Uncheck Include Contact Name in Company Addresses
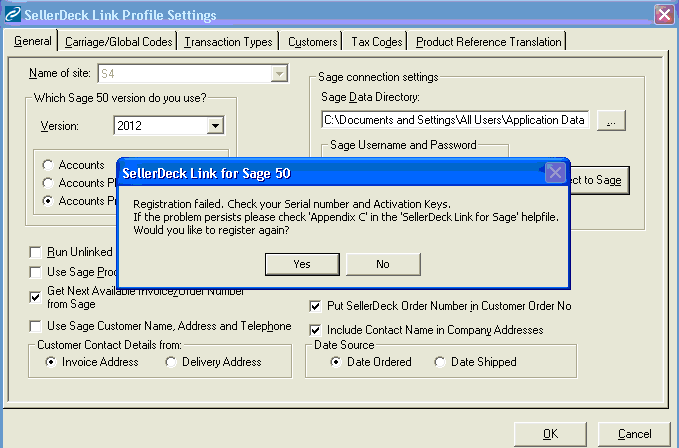This screenshot has width=679, height=448. click(x=317, y=329)
